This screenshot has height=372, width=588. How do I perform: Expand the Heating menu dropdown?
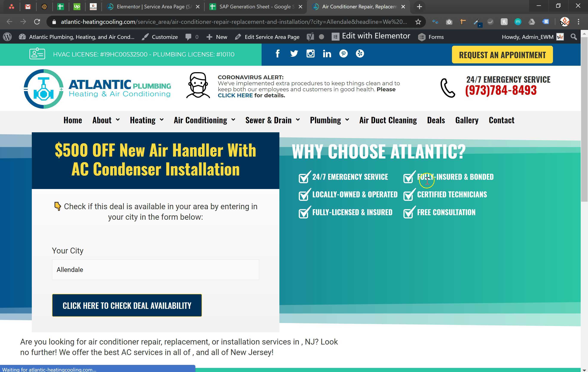point(147,120)
